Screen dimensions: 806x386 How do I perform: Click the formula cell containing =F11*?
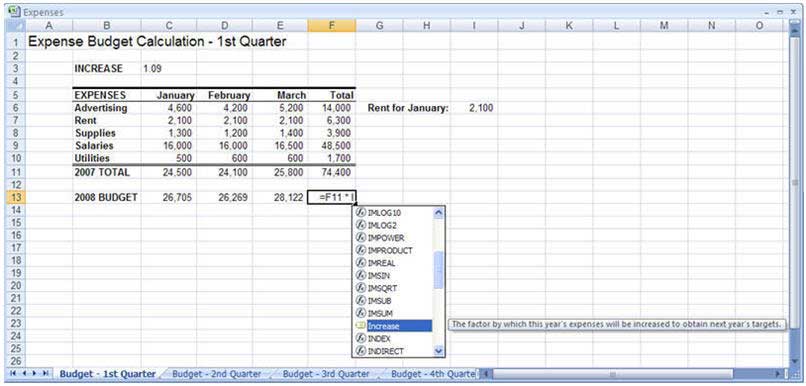332,197
